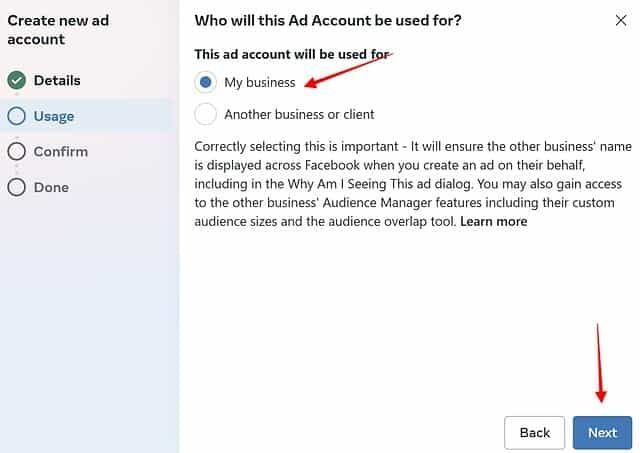The image size is (640, 453).
Task: Click the This ad account will be used for label
Action: point(291,54)
